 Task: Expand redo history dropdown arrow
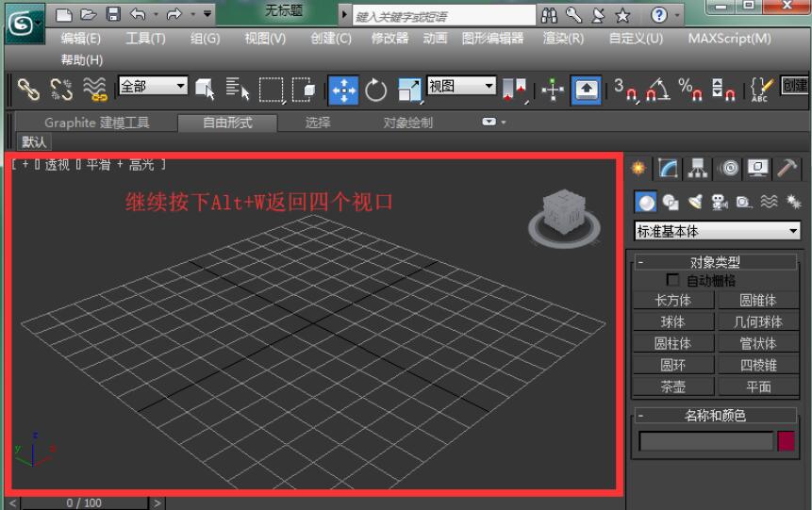(x=192, y=14)
